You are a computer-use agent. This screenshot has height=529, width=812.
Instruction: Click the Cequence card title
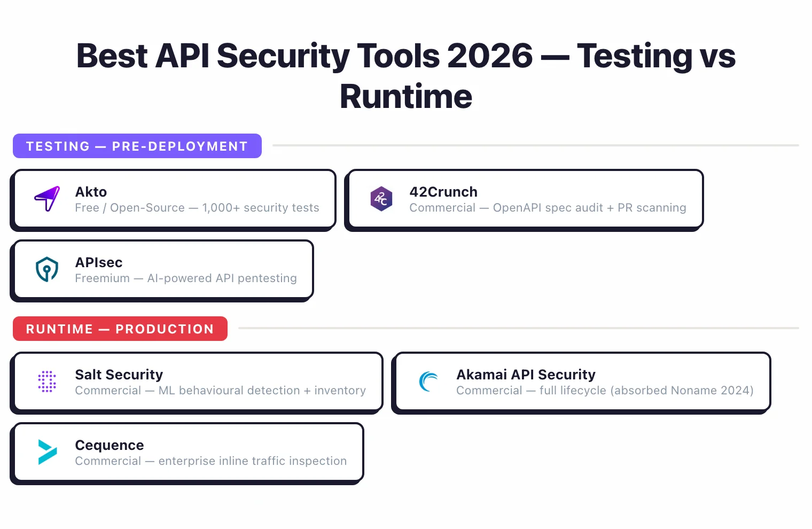tap(110, 445)
